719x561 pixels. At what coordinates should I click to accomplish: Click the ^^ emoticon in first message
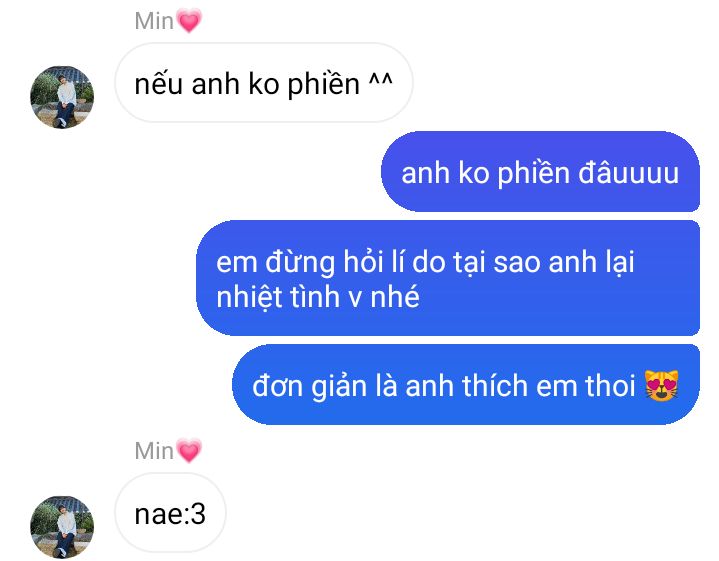381,82
